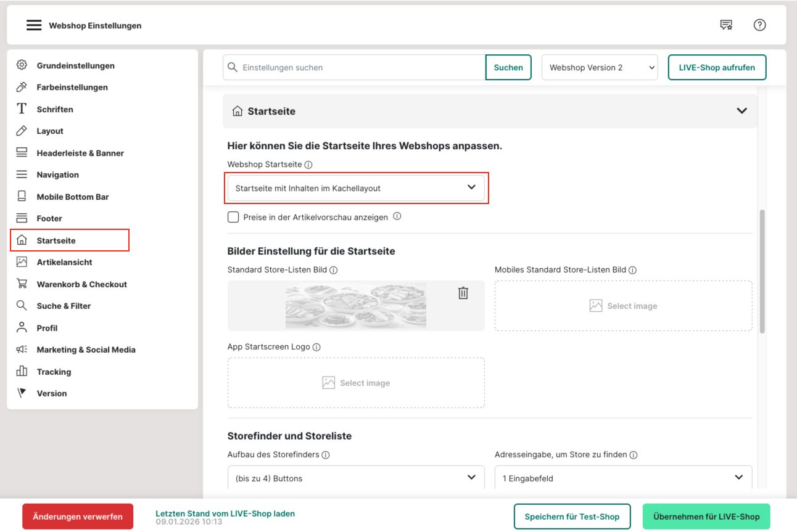Click info icon beside Mobiles Standard Store-Listen Bild
The image size is (797, 532).
pyautogui.click(x=632, y=270)
